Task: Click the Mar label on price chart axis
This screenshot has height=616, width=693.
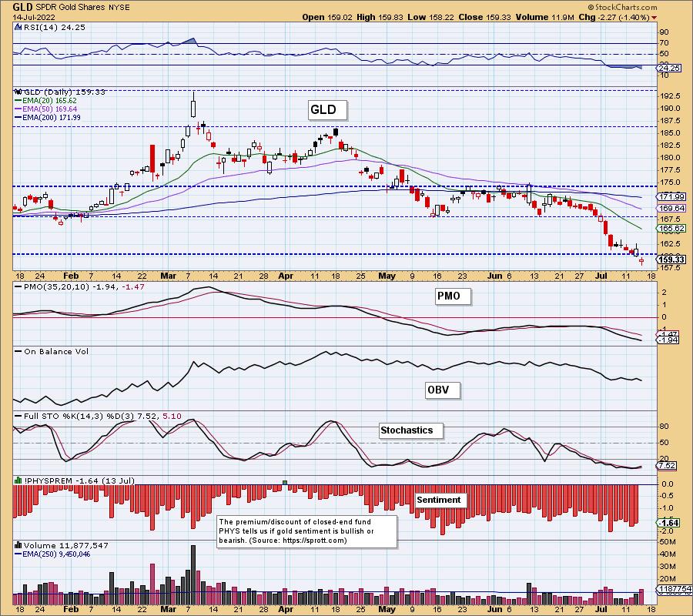Action: coord(168,276)
